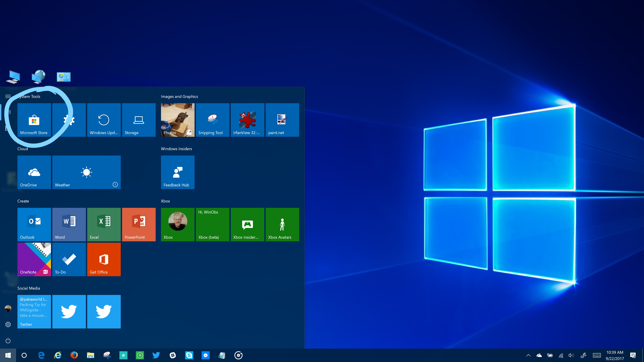Screen dimensions: 644x362
Task: Expand Windows Insiders section
Action: [176, 148]
